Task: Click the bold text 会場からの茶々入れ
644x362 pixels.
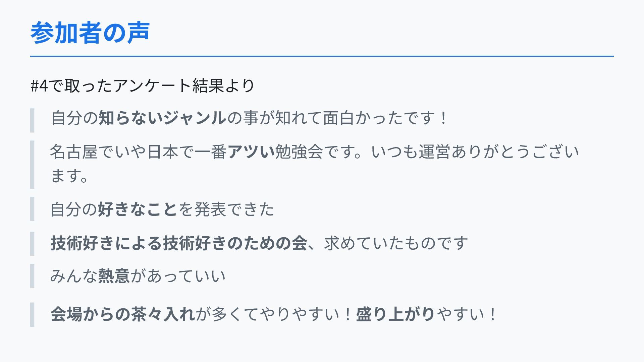Action: coord(123,314)
